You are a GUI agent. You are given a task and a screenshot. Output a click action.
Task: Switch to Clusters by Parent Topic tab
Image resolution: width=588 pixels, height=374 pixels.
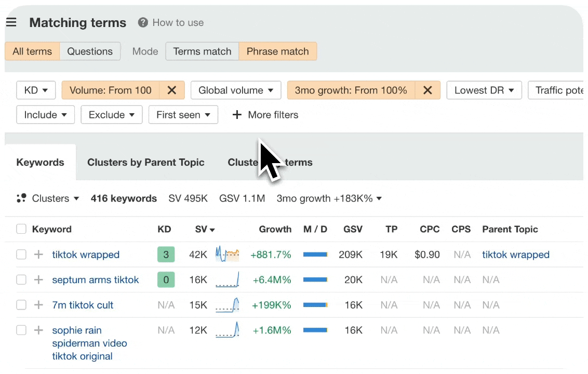pos(146,162)
